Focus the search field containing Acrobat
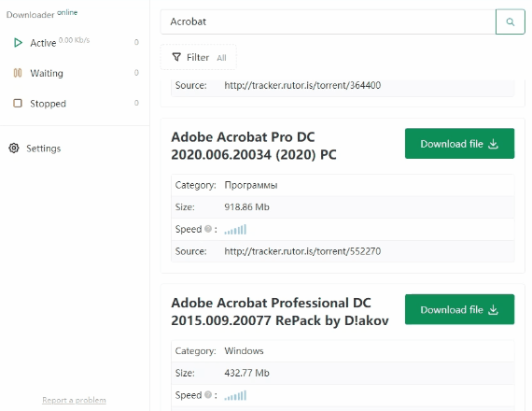Viewport: 532px width, 411px height. 329,21
